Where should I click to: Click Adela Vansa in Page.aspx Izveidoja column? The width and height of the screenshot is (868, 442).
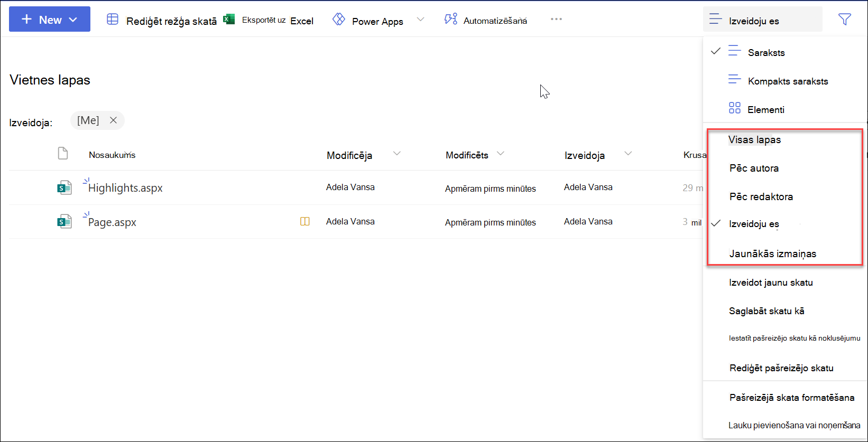(588, 221)
